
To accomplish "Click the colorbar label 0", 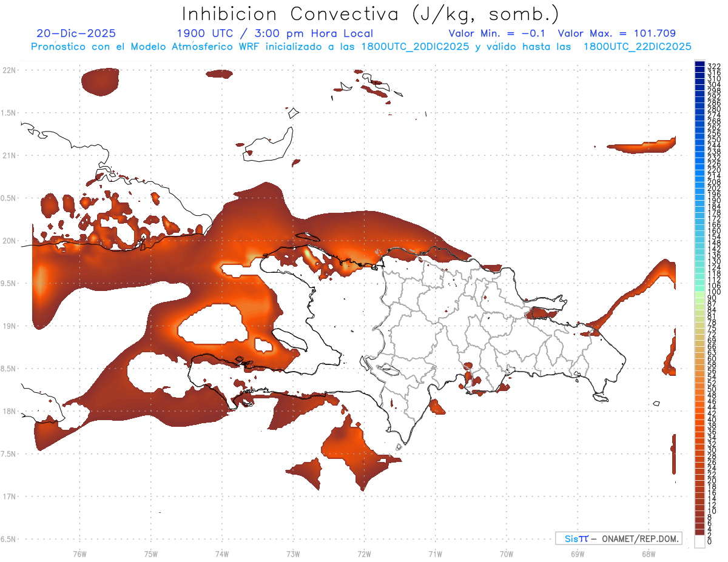I will point(710,541).
